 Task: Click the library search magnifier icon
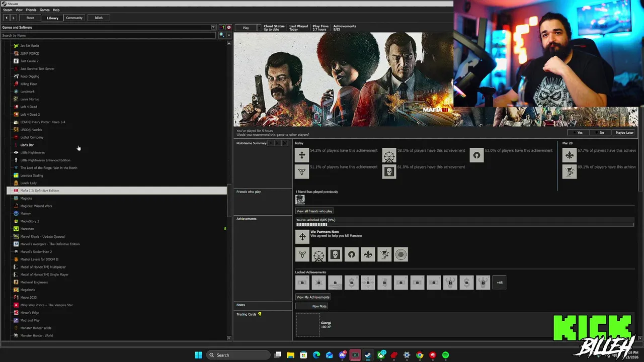coord(221,35)
